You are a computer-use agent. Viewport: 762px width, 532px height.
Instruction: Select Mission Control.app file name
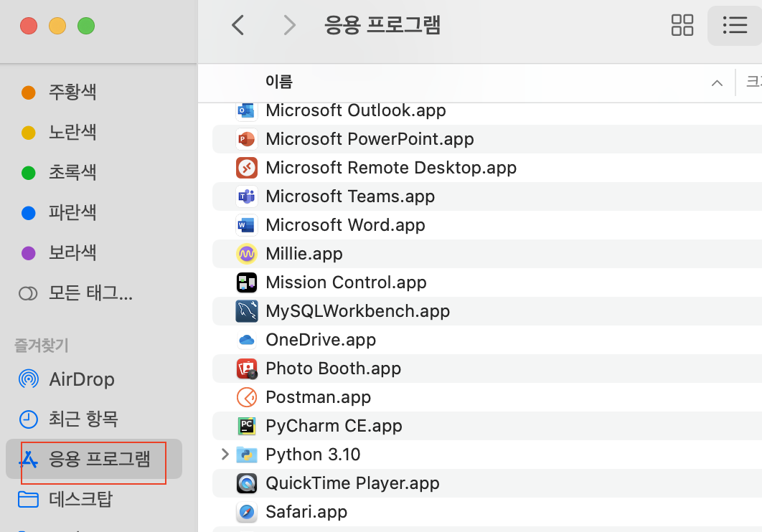click(x=346, y=282)
